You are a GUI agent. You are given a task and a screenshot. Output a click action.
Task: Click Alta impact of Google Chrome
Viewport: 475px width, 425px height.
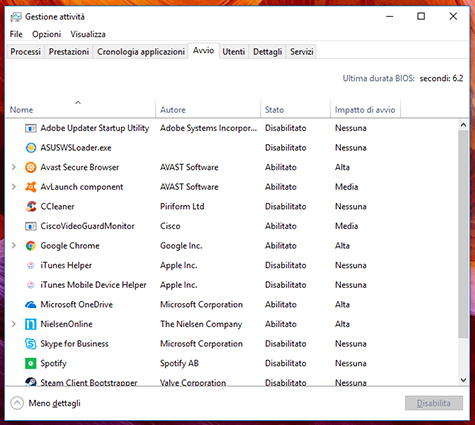coord(342,246)
